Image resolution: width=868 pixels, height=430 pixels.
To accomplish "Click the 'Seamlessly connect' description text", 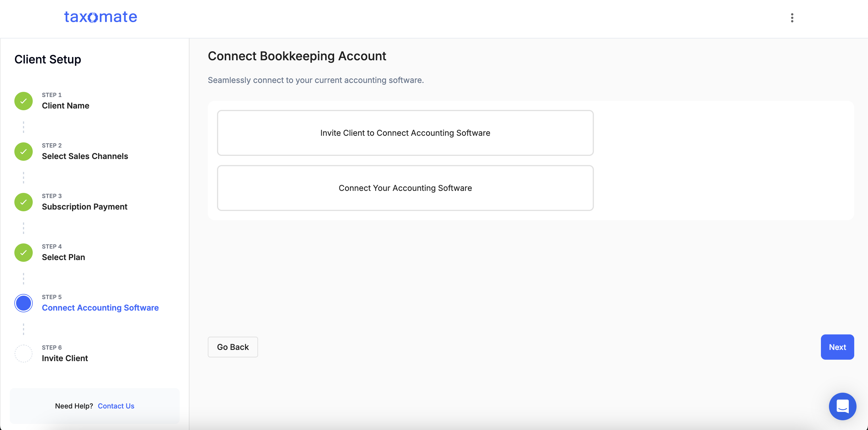I will click(x=316, y=80).
